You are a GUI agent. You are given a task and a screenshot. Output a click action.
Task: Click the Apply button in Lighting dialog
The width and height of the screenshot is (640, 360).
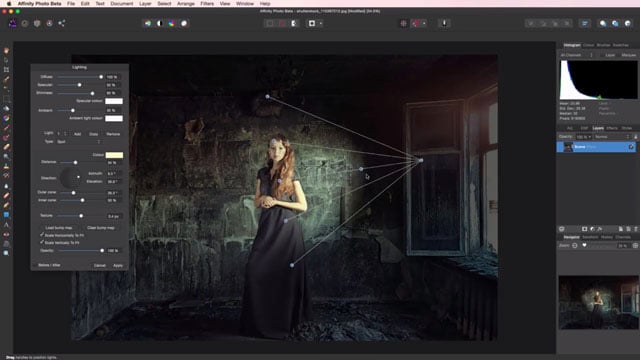pos(118,265)
